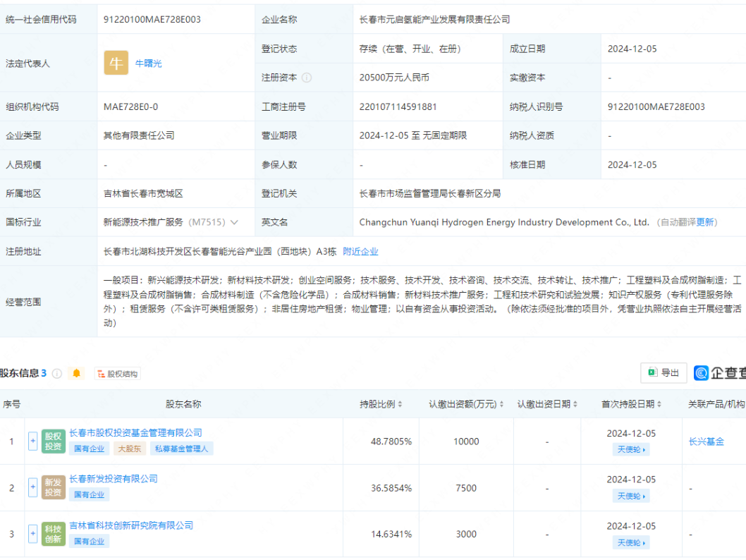Click the orange bell alert icon
This screenshot has width=746, height=560.
(x=77, y=374)
